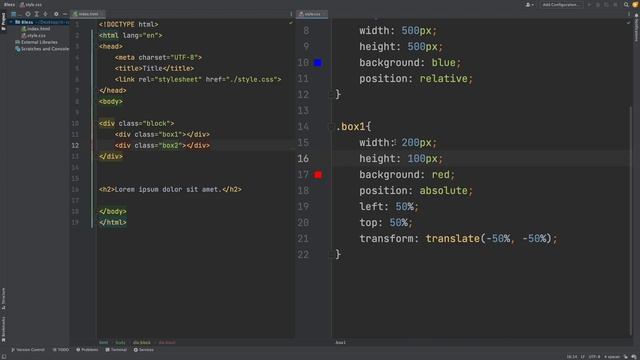
Task: Click inspection checkmark in index.html editor
Action: (291, 23)
